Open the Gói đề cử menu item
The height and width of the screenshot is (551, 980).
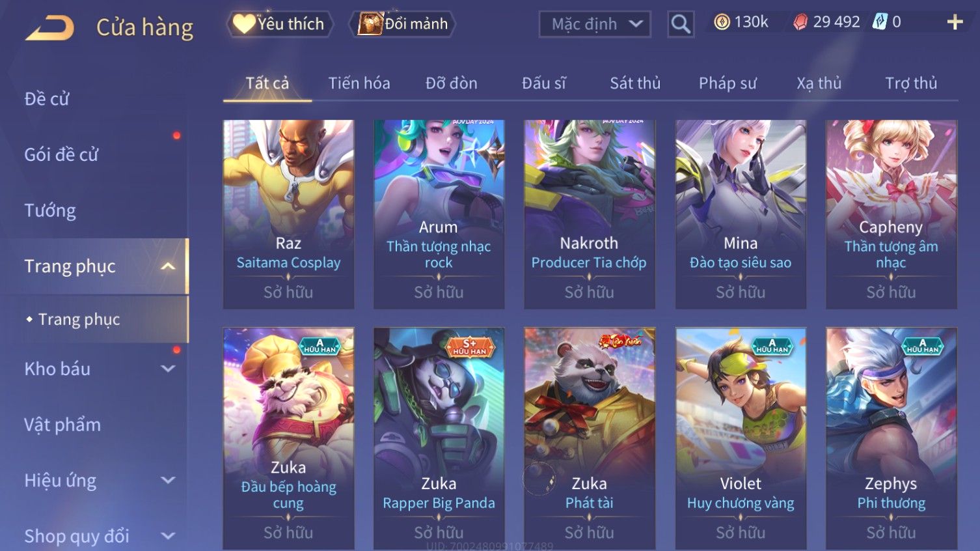click(61, 155)
